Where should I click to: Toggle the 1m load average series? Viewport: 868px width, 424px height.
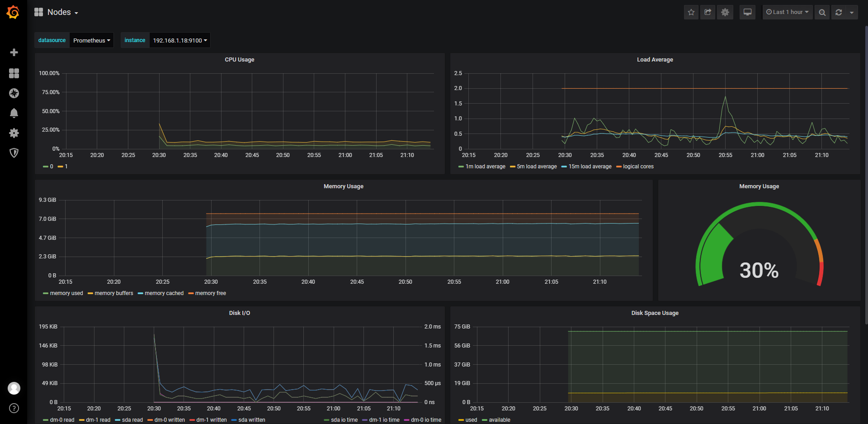pyautogui.click(x=485, y=167)
